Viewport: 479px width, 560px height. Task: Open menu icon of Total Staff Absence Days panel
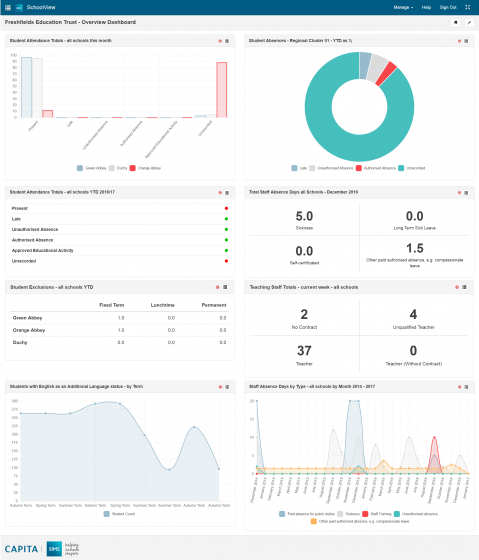tap(466, 192)
